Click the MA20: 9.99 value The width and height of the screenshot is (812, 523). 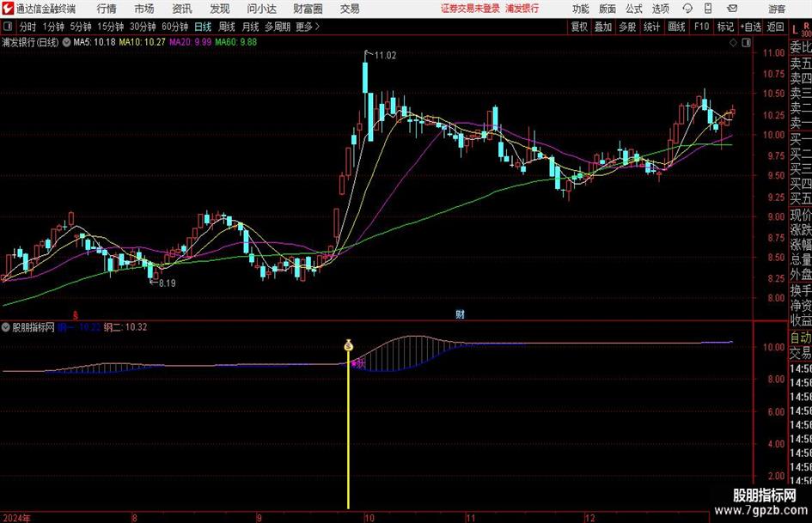click(x=191, y=42)
